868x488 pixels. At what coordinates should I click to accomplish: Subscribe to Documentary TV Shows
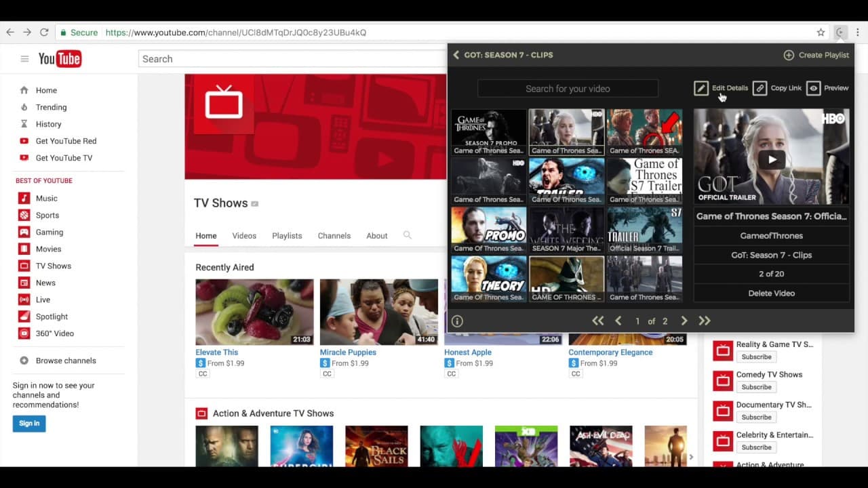(x=756, y=418)
